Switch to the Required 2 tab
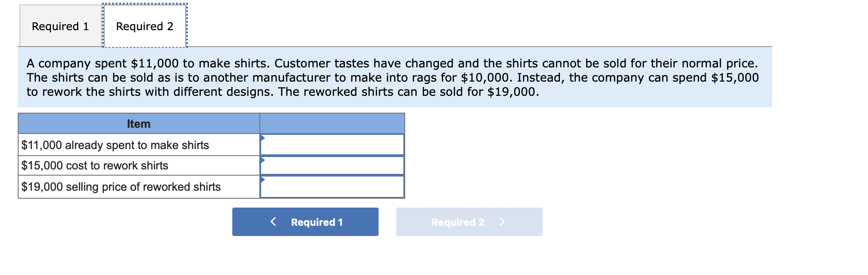This screenshot has width=868, height=275. coord(145,26)
